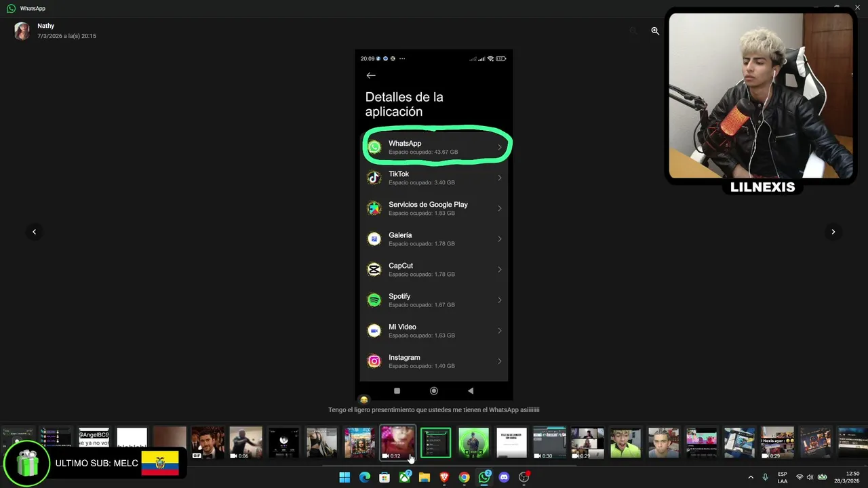Switch to WhatsApp taskbar icon
Image resolution: width=868 pixels, height=488 pixels.
[x=484, y=477]
